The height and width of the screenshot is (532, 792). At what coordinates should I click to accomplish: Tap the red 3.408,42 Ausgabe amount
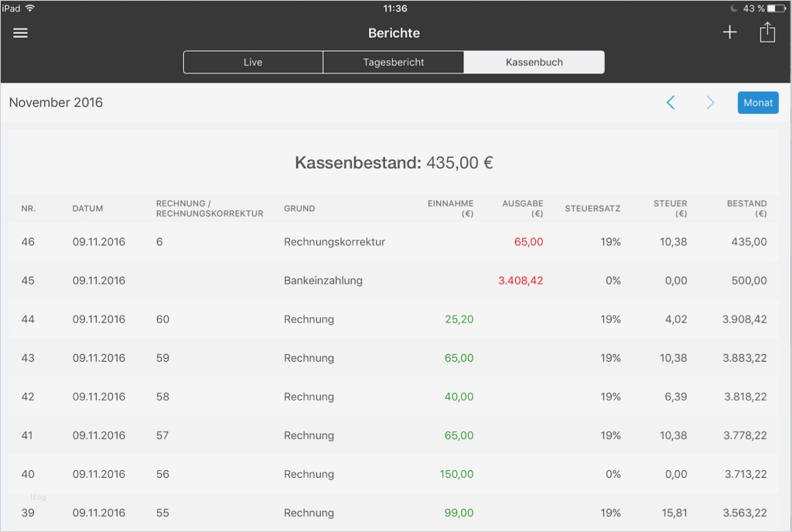521,281
